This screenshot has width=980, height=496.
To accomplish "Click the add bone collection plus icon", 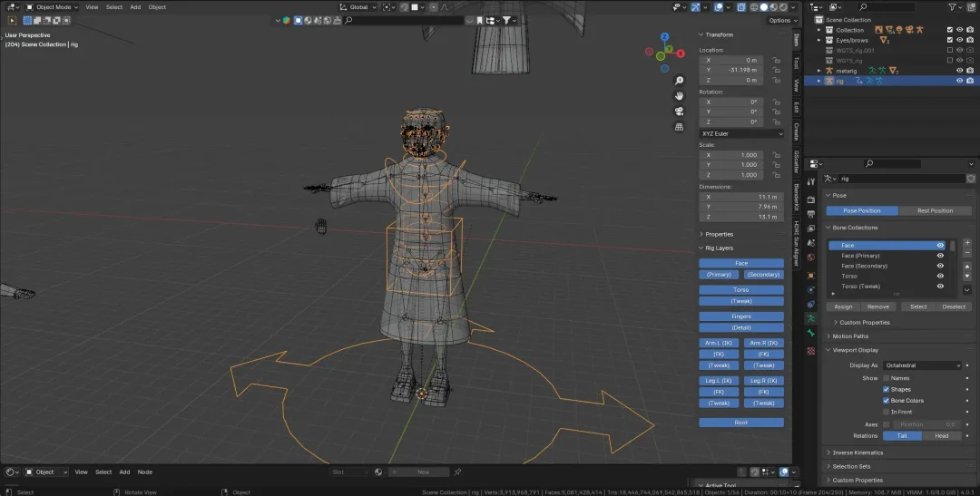I will [967, 243].
